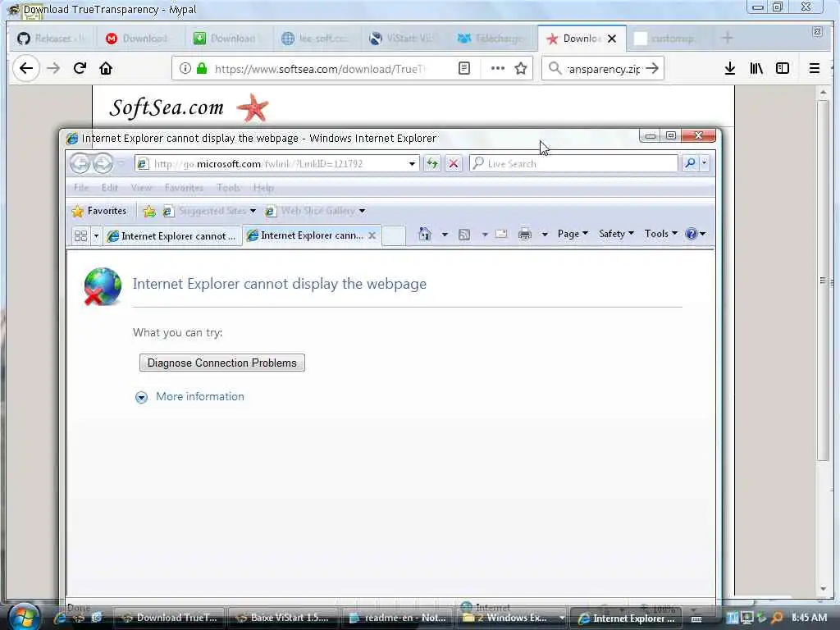Screen dimensions: 840x630
Task: Click Diagnose Connection Problems button
Action: coord(221,363)
